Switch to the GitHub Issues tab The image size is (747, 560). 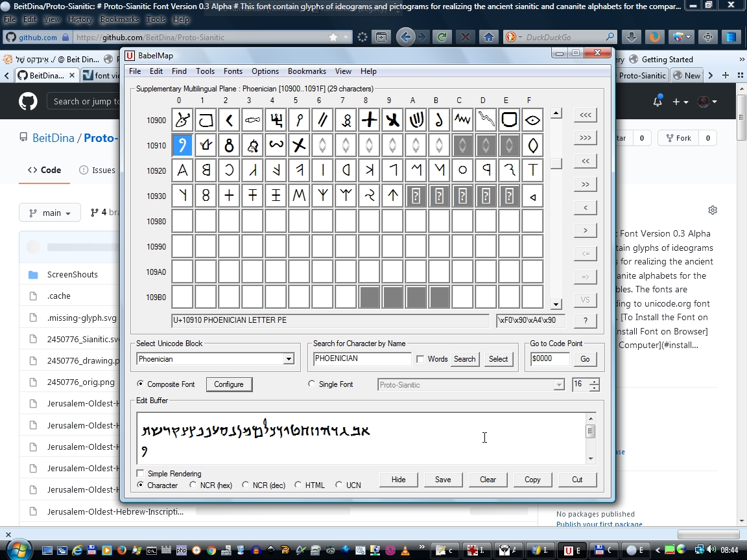pyautogui.click(x=97, y=170)
